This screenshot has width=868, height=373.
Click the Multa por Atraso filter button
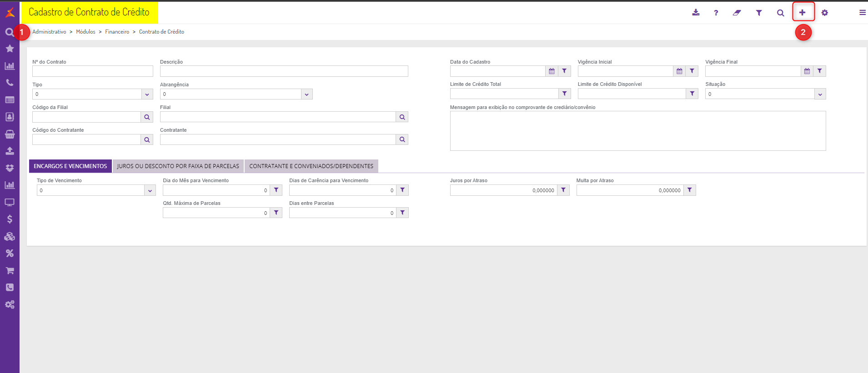[x=690, y=190]
